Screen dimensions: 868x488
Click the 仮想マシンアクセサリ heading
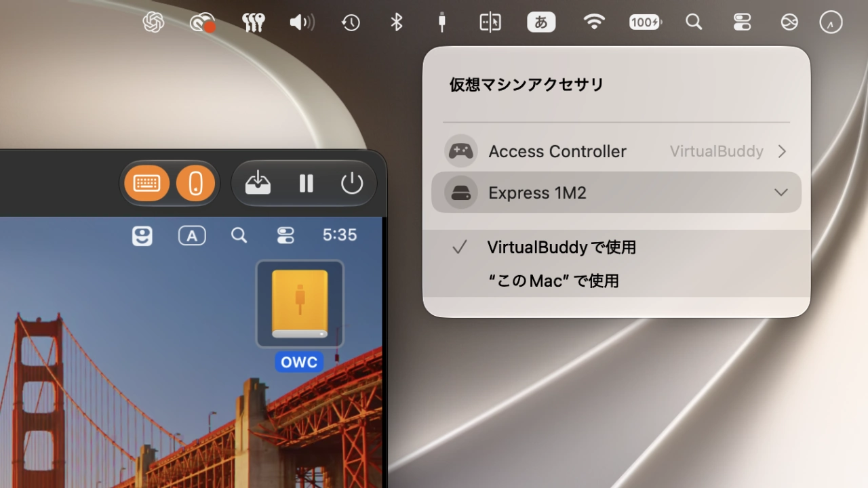pos(526,85)
